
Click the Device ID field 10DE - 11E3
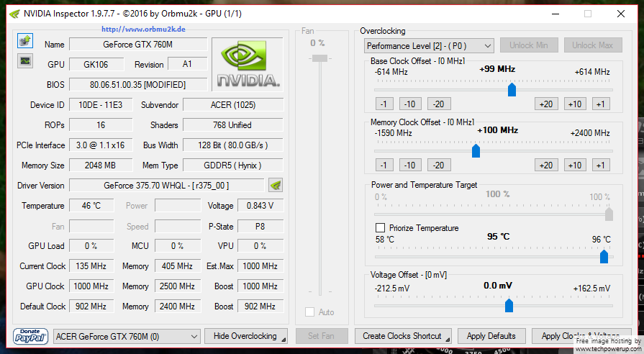pos(101,105)
